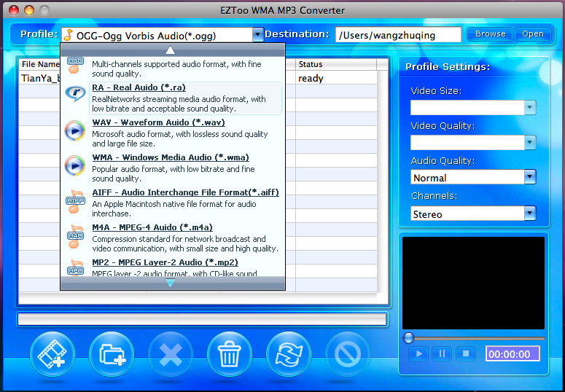Click the Browse button
This screenshot has width=565, height=392.
(490, 34)
